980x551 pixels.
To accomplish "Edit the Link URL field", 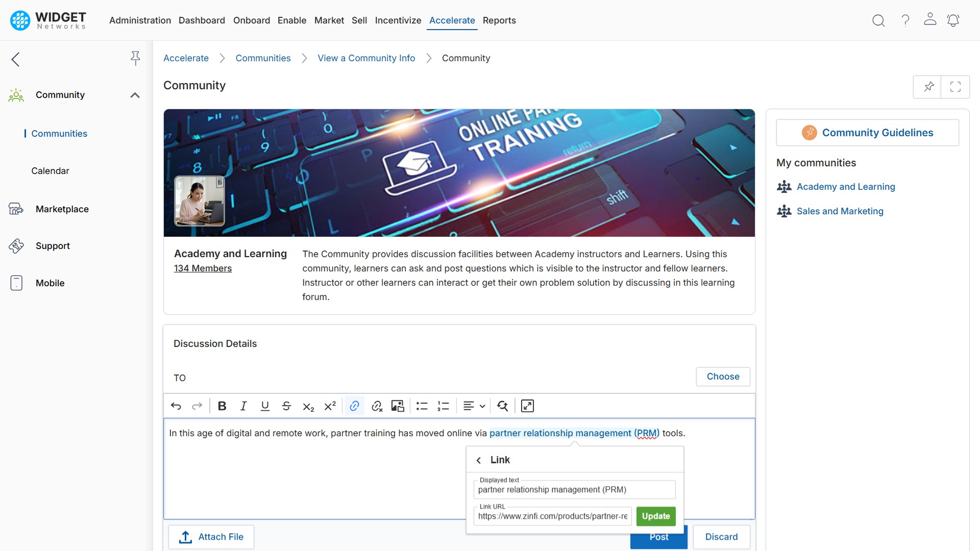I will coord(553,516).
